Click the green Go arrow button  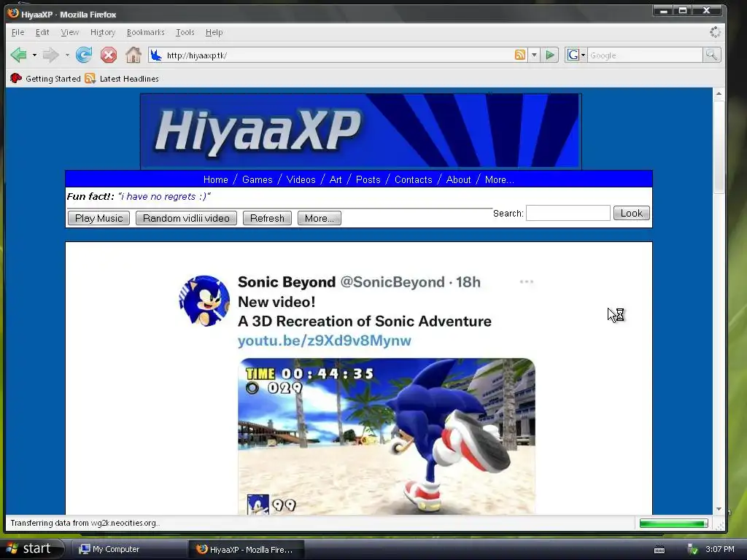(550, 55)
